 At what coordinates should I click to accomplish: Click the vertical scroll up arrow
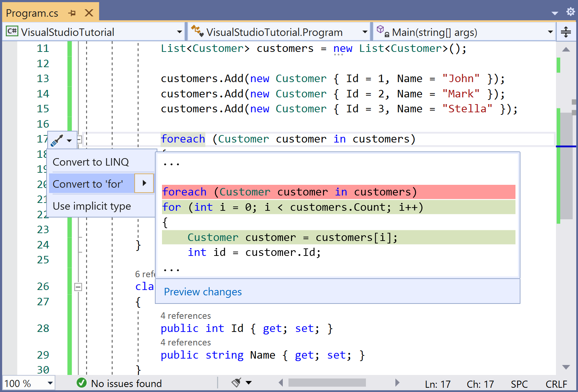tap(566, 49)
